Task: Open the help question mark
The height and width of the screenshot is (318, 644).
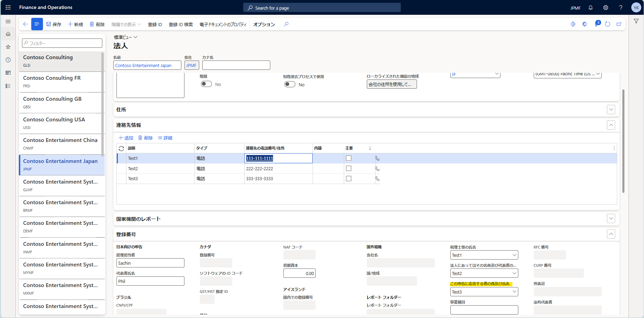Action: click(621, 8)
